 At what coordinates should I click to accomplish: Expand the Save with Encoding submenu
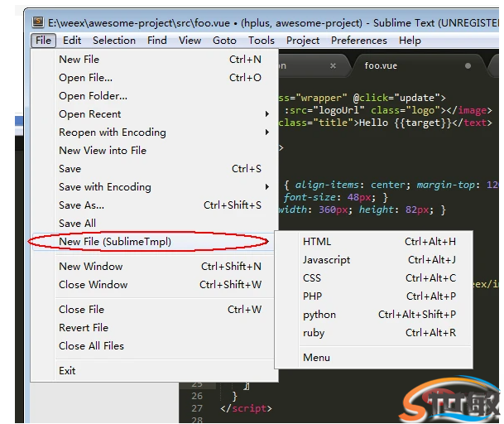(154, 187)
